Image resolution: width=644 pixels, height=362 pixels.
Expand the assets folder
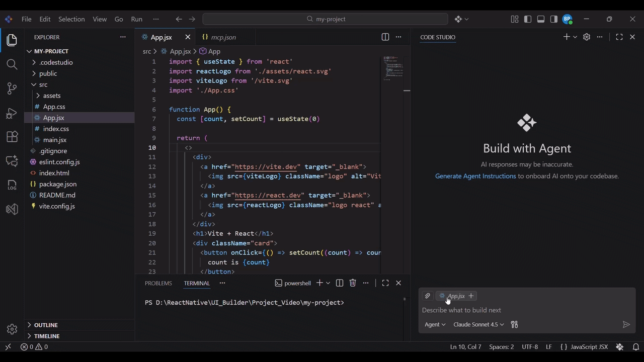point(52,96)
